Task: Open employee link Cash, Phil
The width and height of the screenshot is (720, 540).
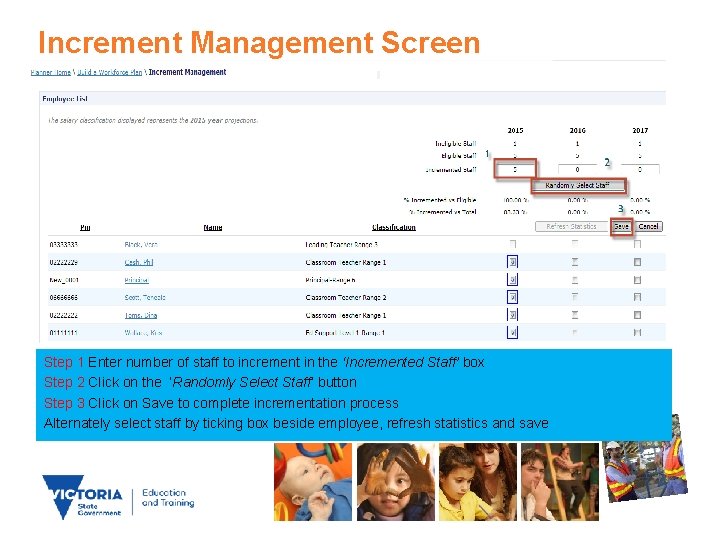Action: [139, 262]
